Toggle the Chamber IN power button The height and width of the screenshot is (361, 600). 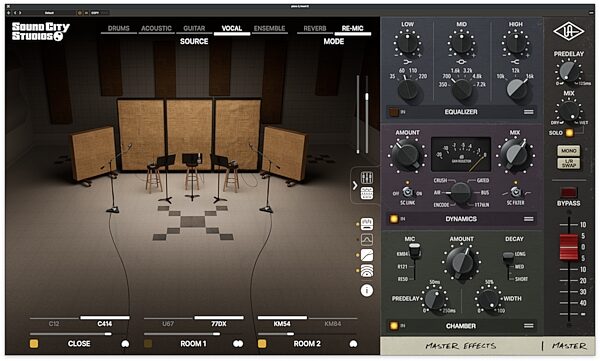pyautogui.click(x=393, y=326)
